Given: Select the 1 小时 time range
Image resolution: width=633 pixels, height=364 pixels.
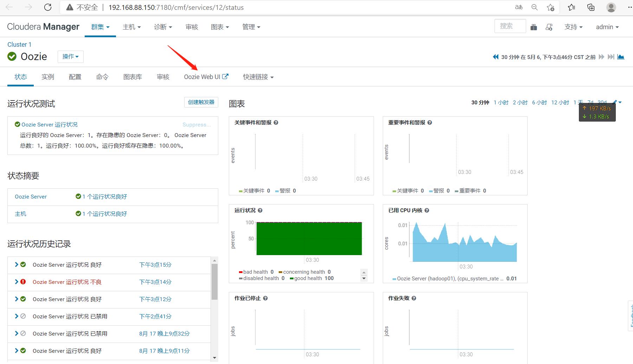Looking at the screenshot, I should tap(501, 103).
